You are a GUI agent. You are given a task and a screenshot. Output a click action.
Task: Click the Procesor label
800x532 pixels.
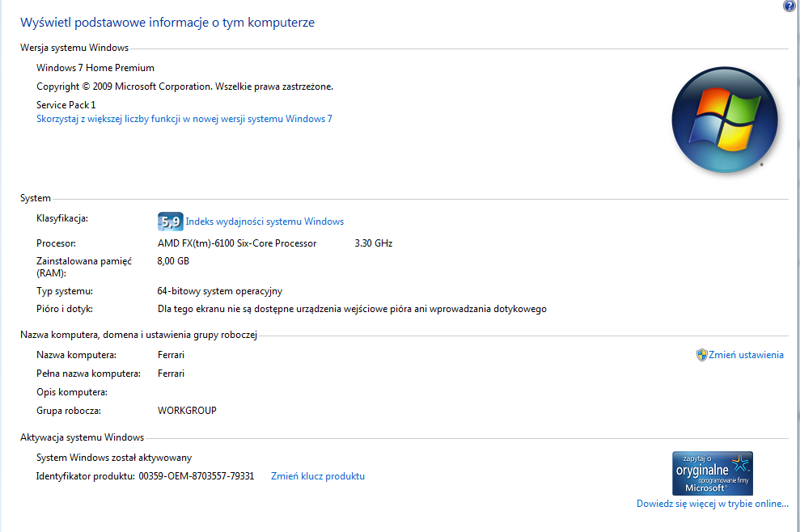56,243
